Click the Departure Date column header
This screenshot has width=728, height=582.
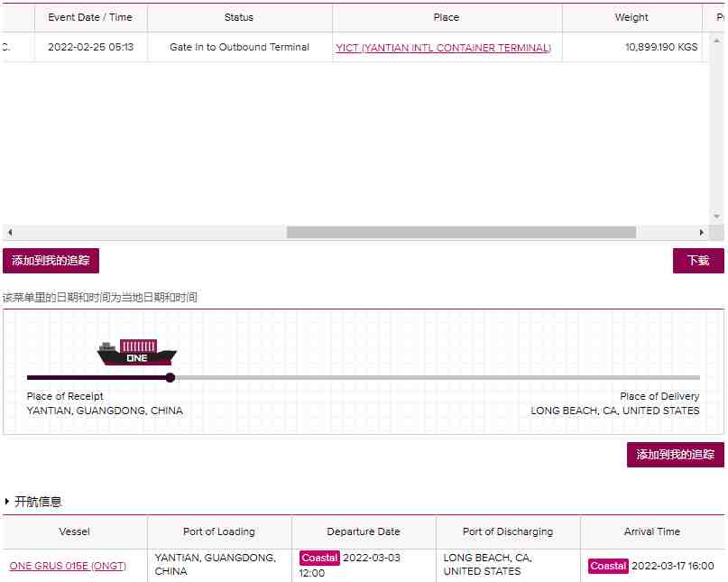coord(364,531)
